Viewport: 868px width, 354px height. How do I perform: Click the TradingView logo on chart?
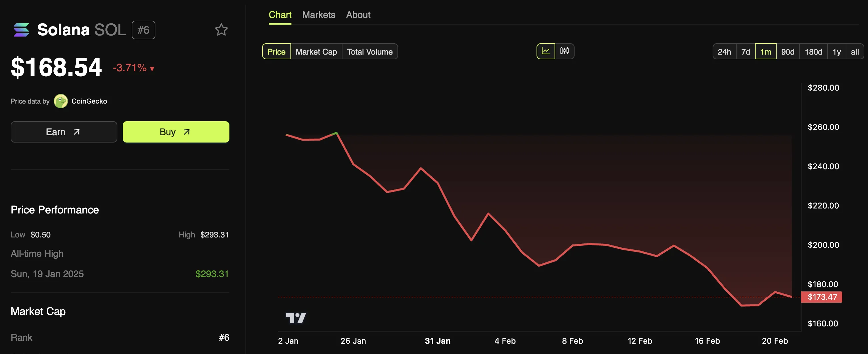296,318
